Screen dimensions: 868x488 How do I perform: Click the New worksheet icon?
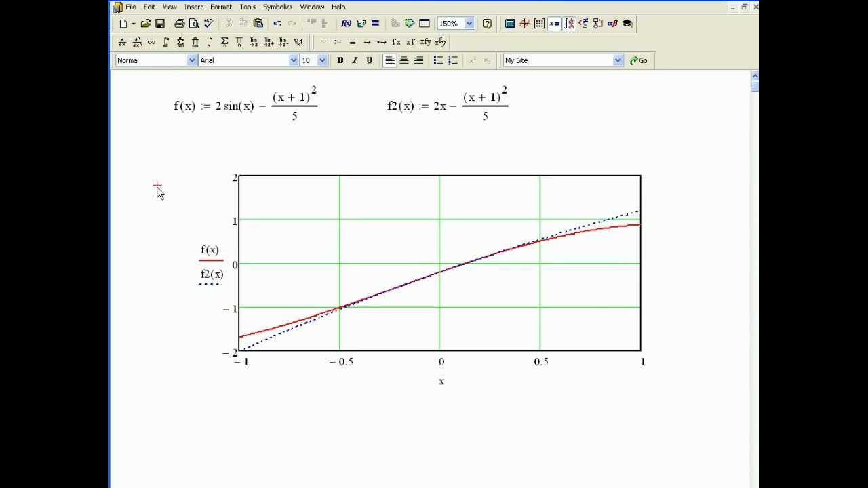point(123,24)
